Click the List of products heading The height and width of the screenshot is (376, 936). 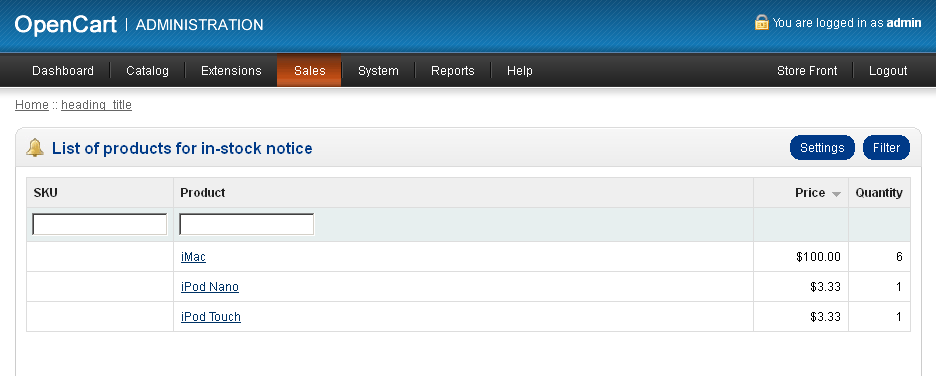pos(182,148)
